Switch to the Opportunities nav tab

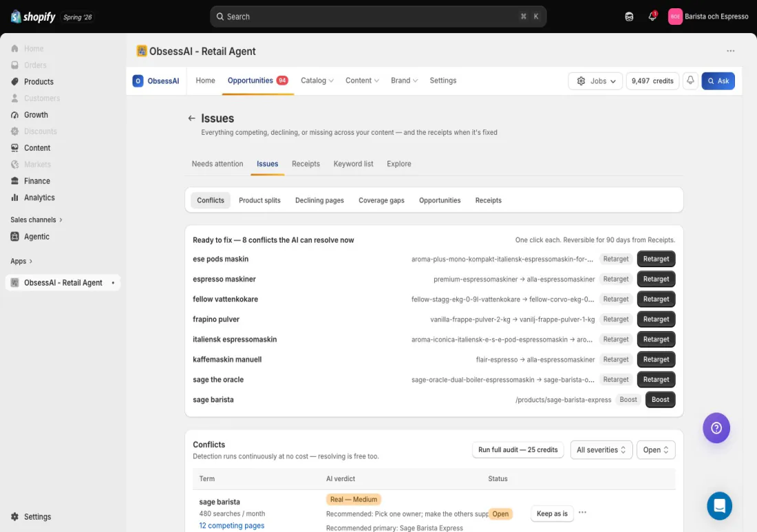[258, 81]
